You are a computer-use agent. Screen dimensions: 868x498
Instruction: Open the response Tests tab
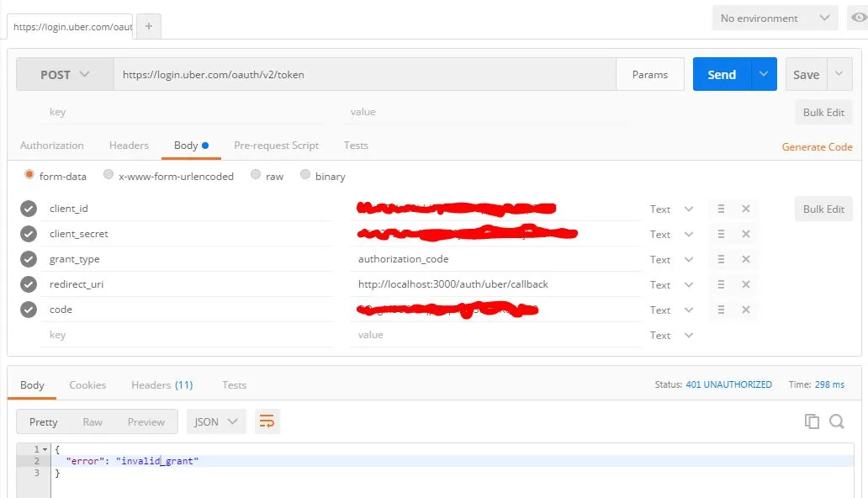tap(234, 385)
